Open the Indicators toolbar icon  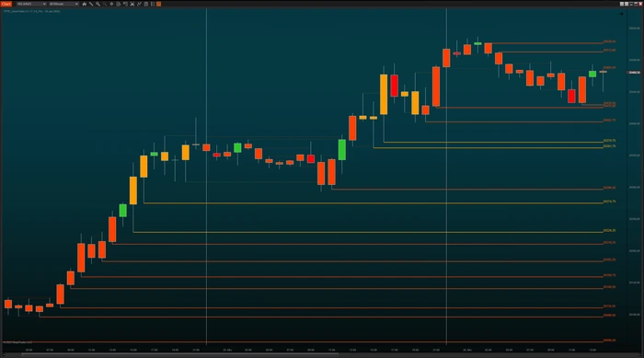pyautogui.click(x=132, y=4)
